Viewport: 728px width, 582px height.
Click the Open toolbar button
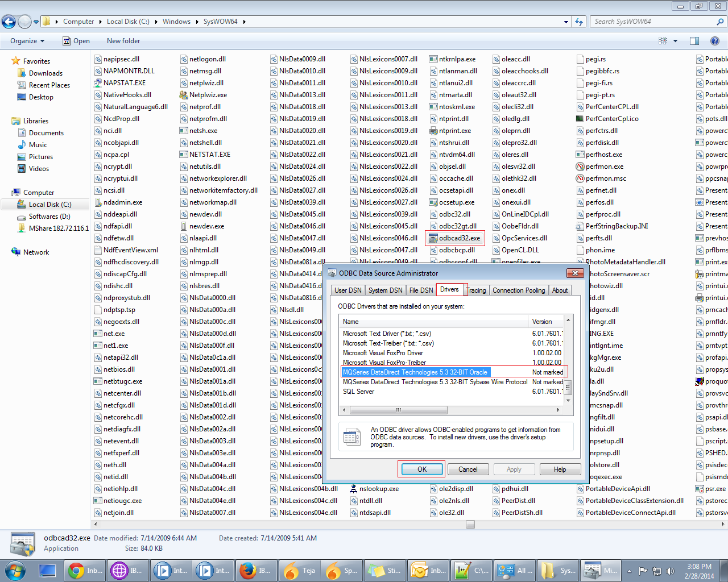76,41
